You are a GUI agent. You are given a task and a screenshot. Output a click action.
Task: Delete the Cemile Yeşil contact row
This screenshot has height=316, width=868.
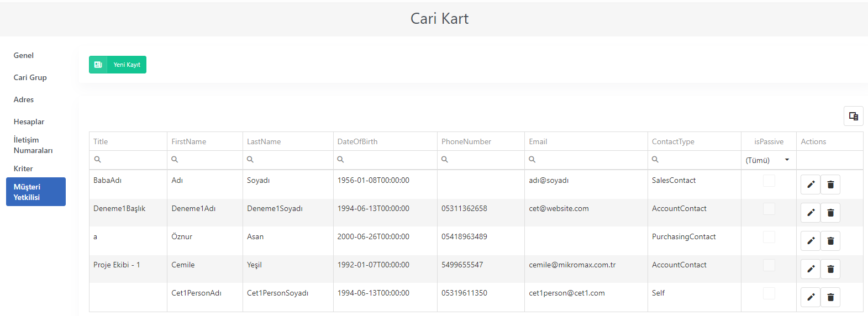(830, 269)
